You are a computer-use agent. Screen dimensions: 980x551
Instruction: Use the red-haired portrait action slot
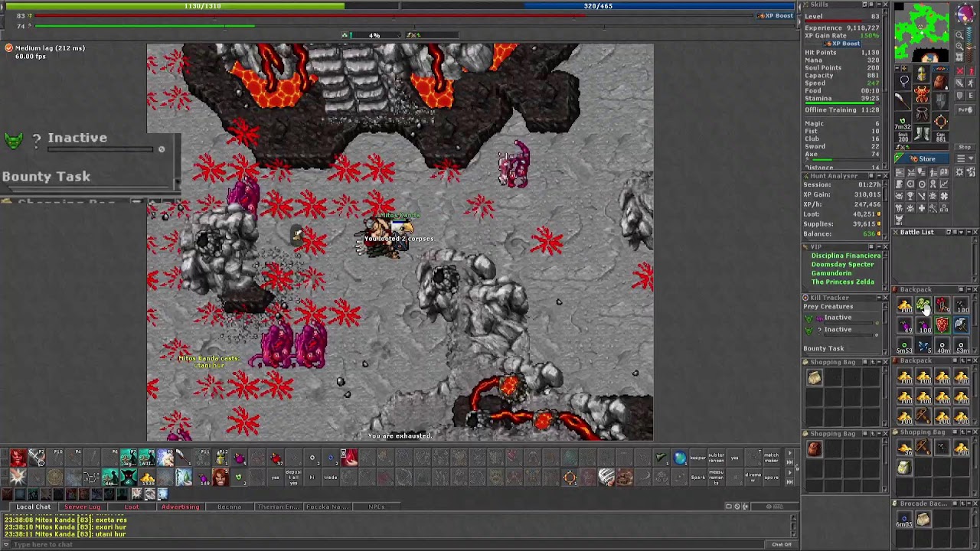(x=220, y=478)
